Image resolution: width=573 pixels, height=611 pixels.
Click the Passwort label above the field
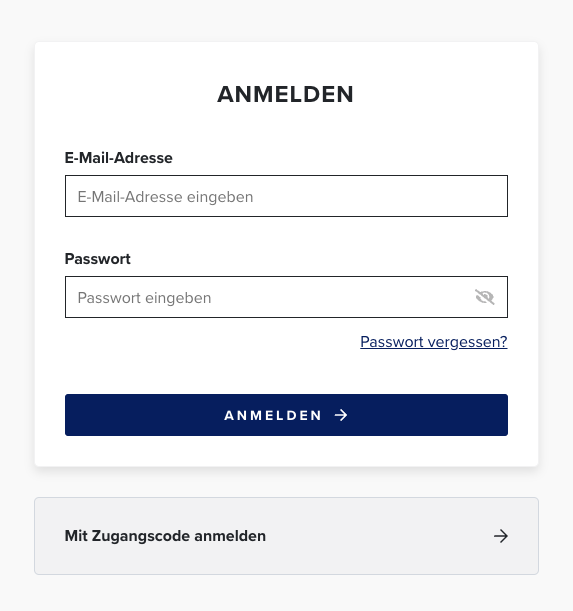tap(97, 259)
